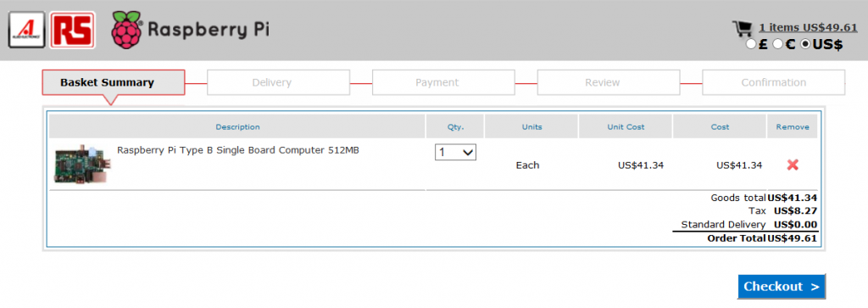Click the blue Checkout button

coord(781,287)
